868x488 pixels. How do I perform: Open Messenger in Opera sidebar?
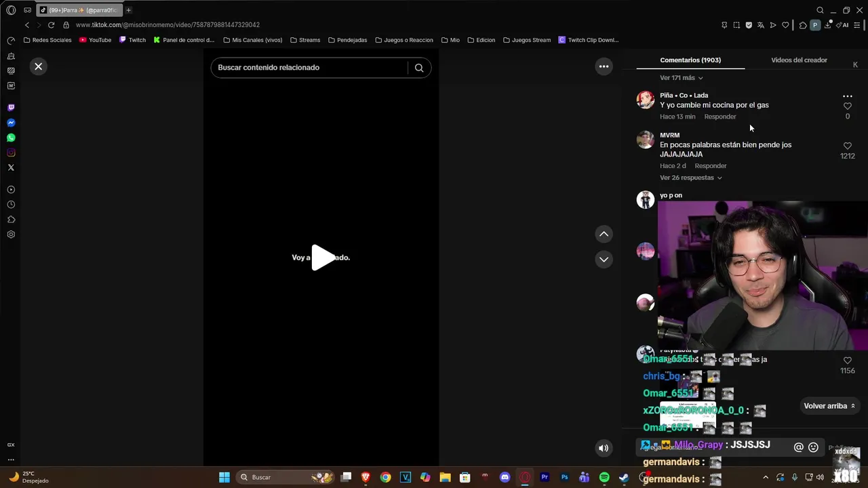11,123
